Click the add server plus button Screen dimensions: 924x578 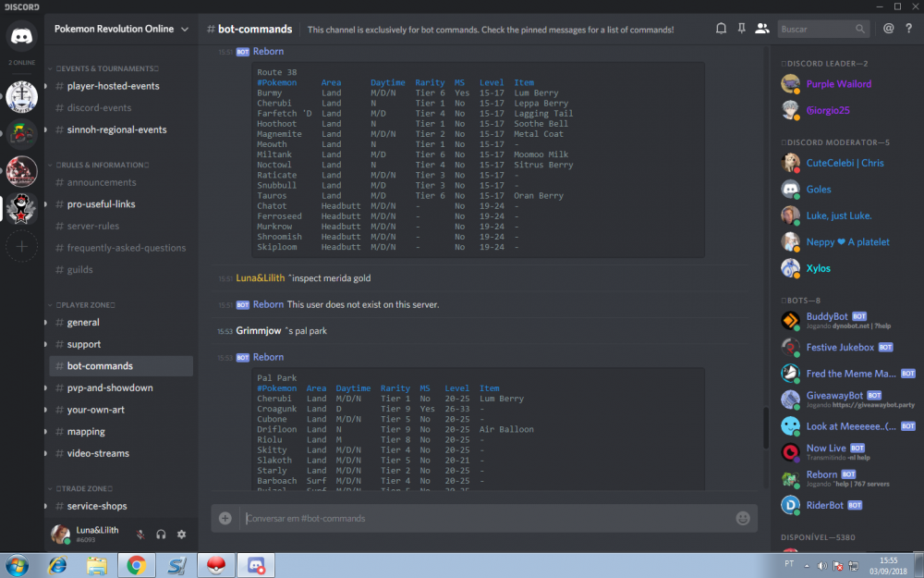pyautogui.click(x=22, y=247)
